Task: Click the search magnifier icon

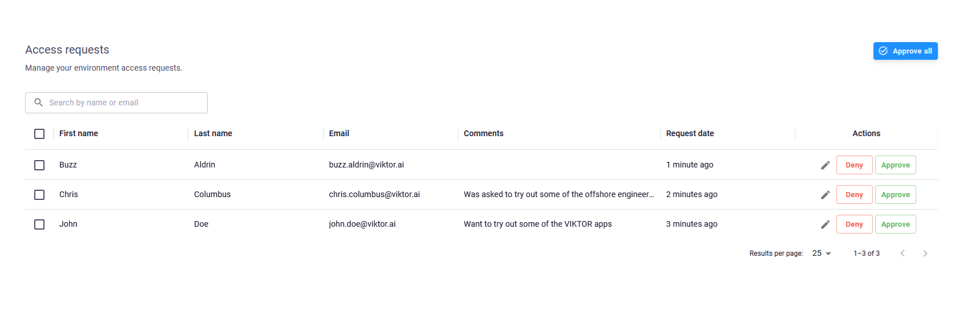Action: click(39, 103)
